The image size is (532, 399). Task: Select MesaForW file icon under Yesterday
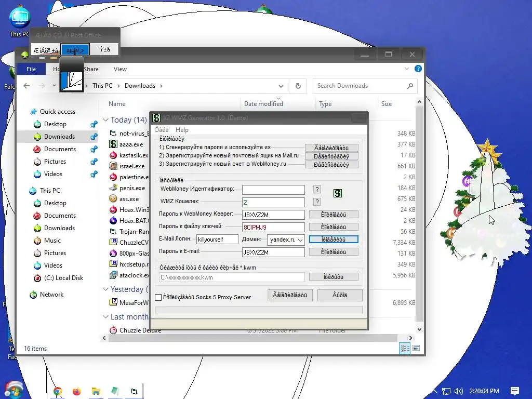113,302
